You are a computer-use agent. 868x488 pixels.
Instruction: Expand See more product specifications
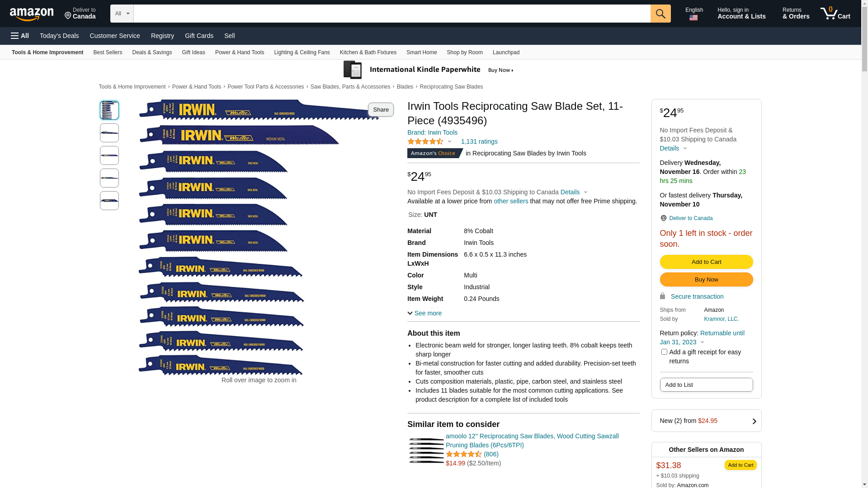(x=425, y=313)
